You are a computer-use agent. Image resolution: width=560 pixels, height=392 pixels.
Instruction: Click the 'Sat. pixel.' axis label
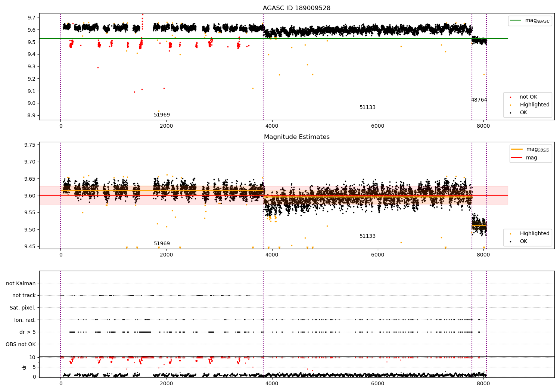pyautogui.click(x=23, y=308)
